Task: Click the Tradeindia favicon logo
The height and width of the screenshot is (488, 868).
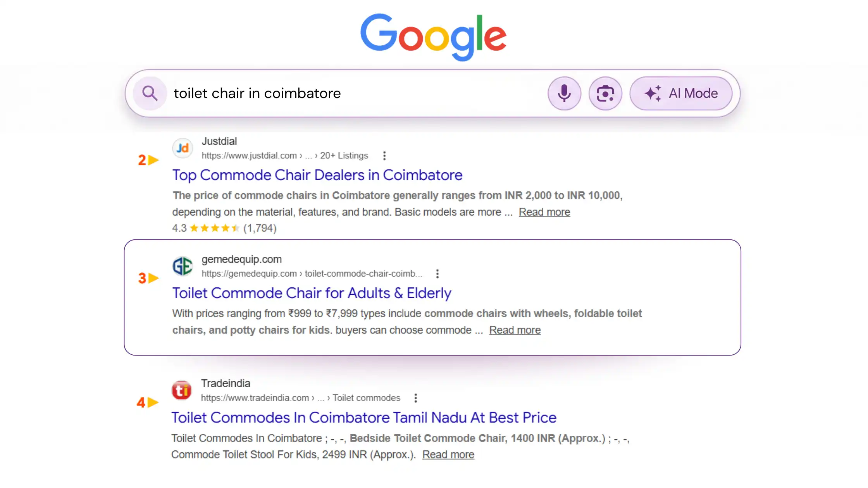Action: (x=182, y=390)
